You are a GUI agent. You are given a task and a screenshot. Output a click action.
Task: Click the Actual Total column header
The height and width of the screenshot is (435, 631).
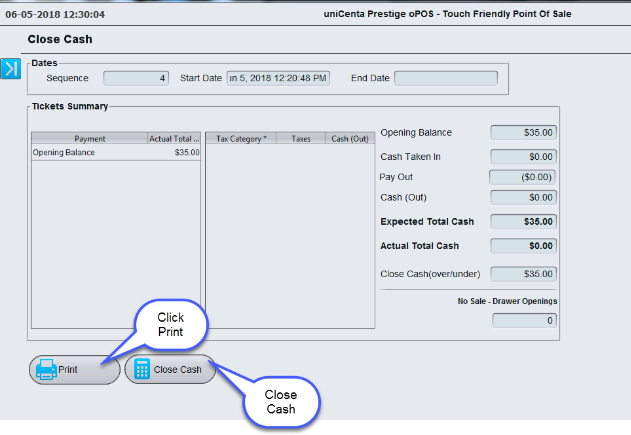(x=174, y=138)
